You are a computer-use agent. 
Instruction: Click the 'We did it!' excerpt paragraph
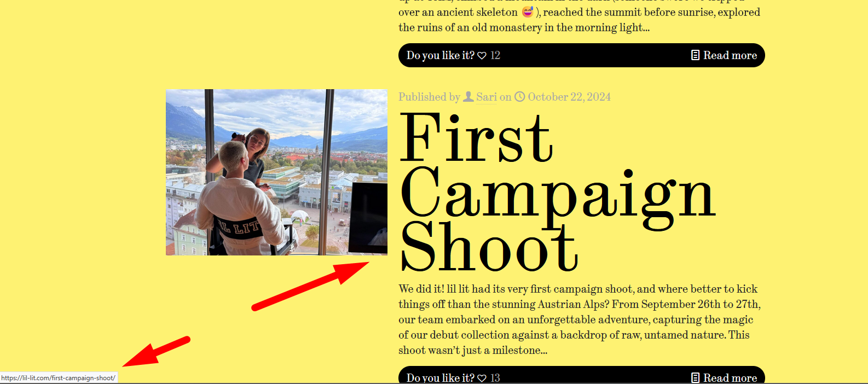[x=580, y=319]
